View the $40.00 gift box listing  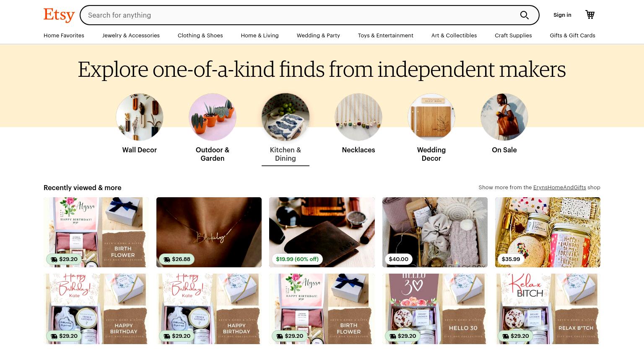pos(435,232)
